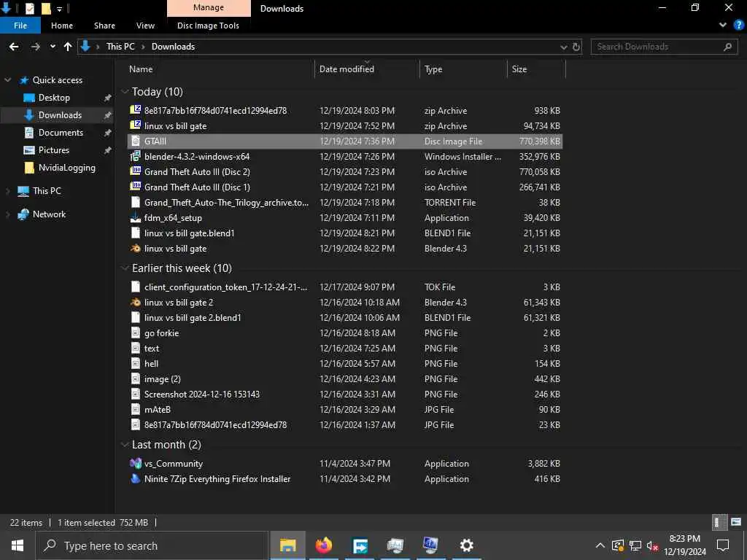
Task: Click the Blender icon of linux vs bill gate 2
Action: point(135,302)
